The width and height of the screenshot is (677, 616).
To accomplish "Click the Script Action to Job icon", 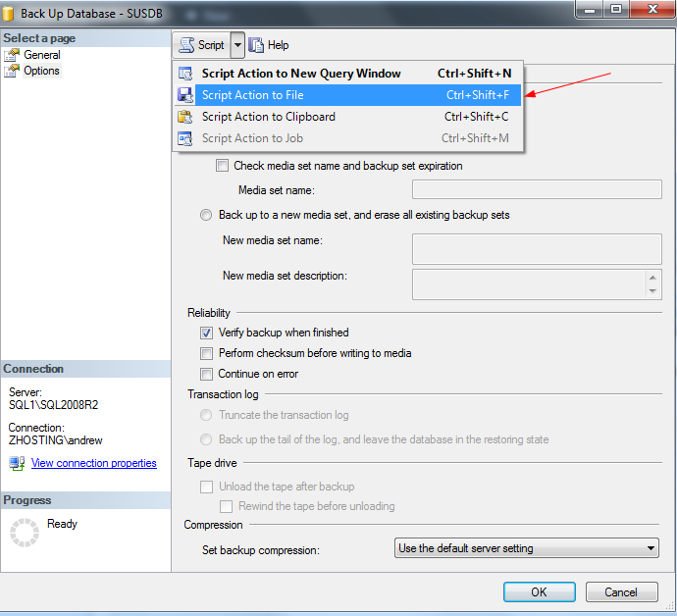I will click(x=185, y=138).
